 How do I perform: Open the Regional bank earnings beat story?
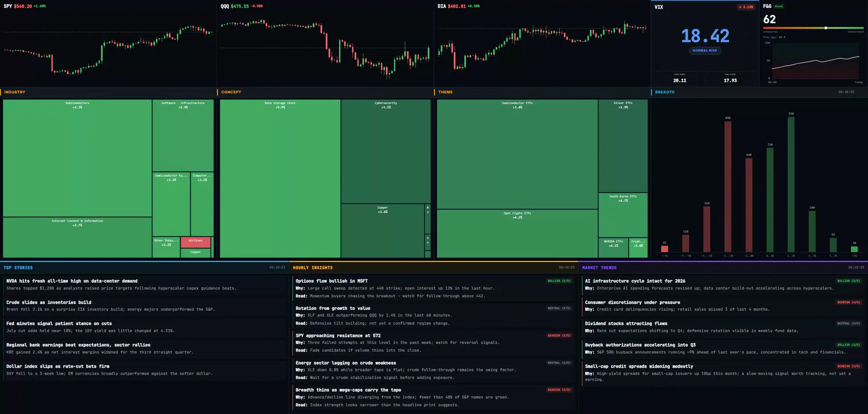point(145,348)
